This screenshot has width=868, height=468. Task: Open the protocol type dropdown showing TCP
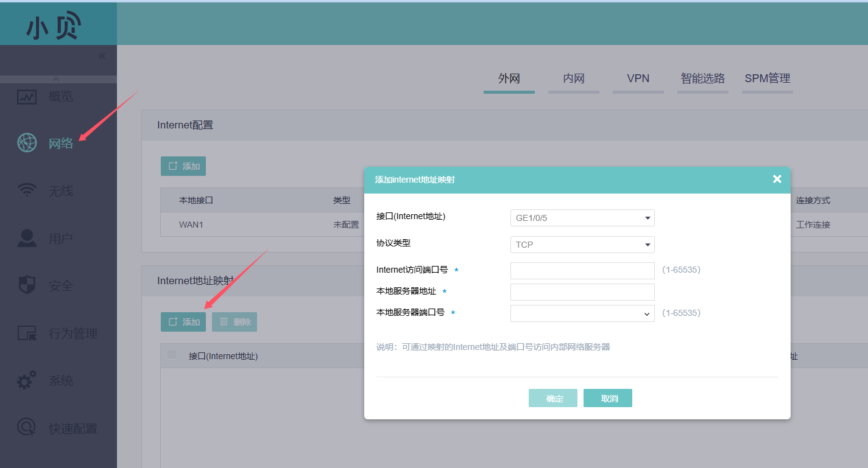582,245
